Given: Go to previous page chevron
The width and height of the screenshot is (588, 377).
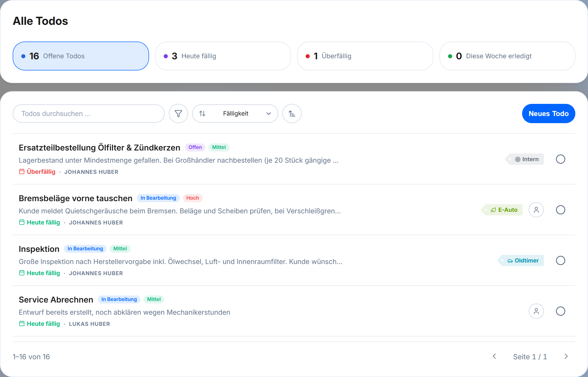Looking at the screenshot, I should pyautogui.click(x=494, y=356).
